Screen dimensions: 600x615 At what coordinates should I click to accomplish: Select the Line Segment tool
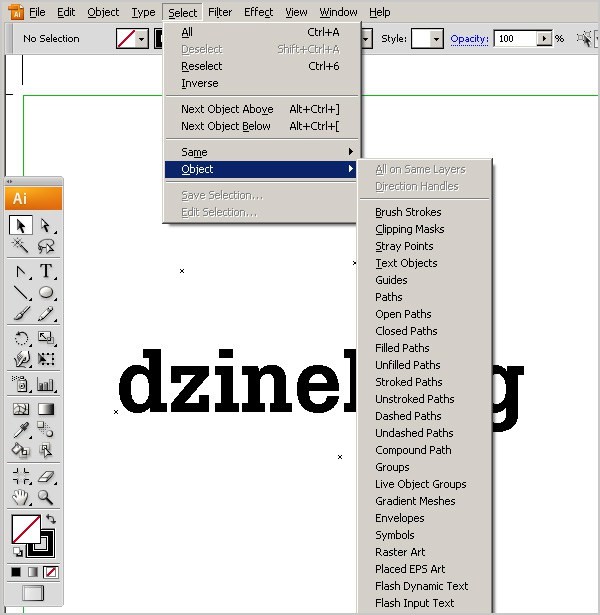tap(20, 293)
